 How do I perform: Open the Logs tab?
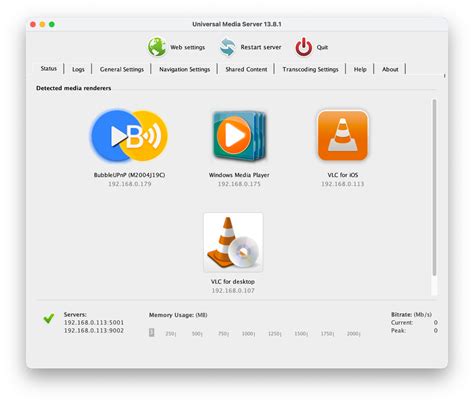78,69
